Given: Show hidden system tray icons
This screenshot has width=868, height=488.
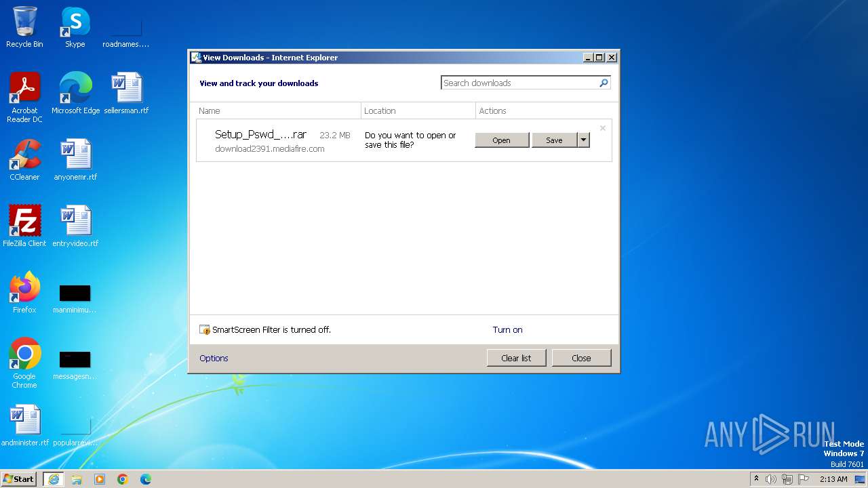Looking at the screenshot, I should (756, 479).
